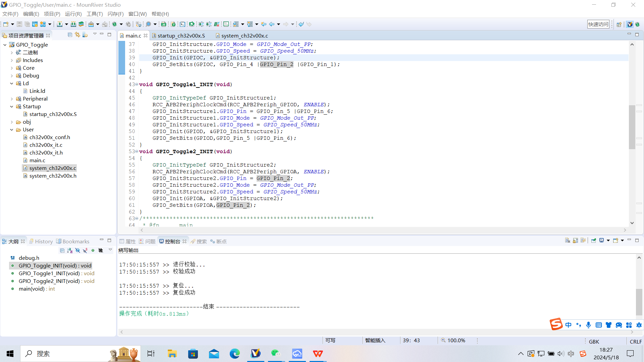Collapse the User folder
This screenshot has height=362, width=644.
[x=12, y=130]
